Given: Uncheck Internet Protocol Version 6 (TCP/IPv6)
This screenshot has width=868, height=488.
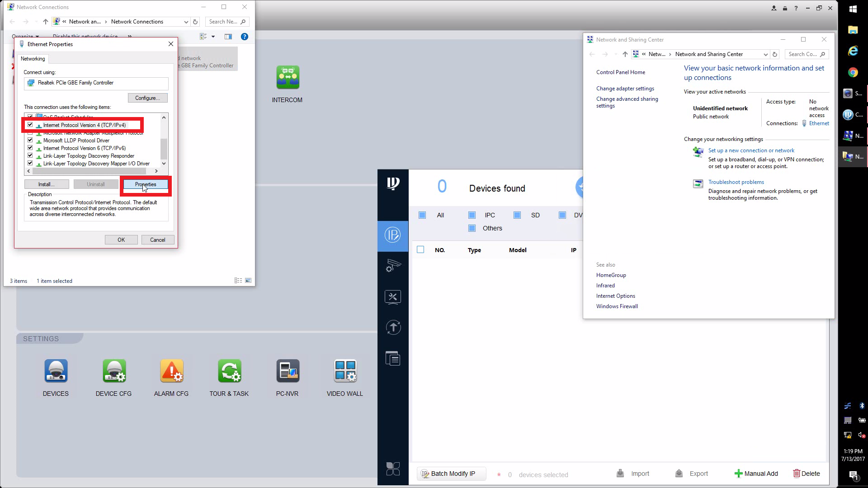Looking at the screenshot, I should point(30,148).
